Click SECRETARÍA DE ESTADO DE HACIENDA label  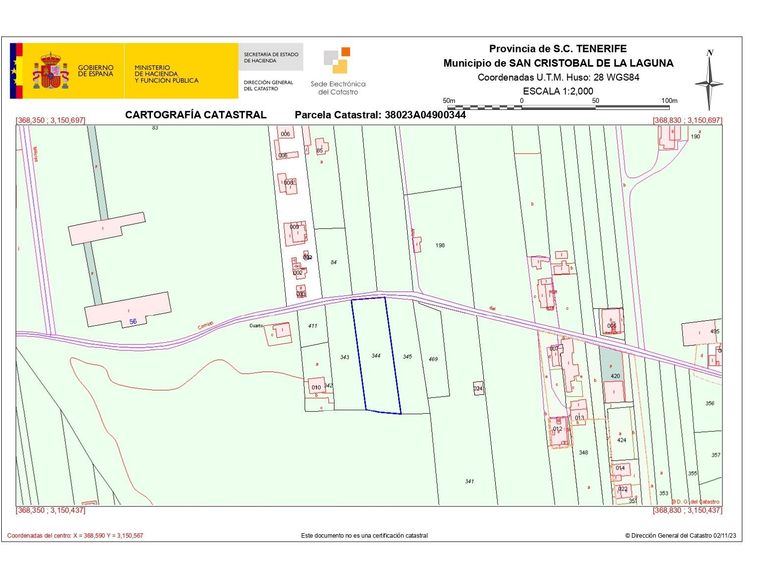[x=271, y=57]
